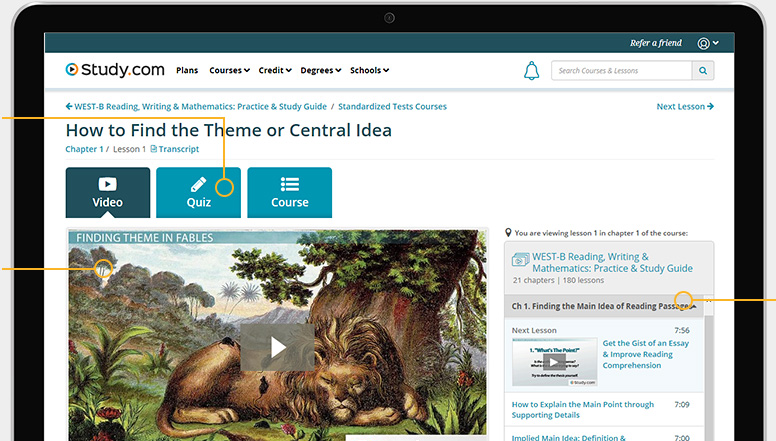Switch to the Course tab
The image size is (776, 441).
290,193
